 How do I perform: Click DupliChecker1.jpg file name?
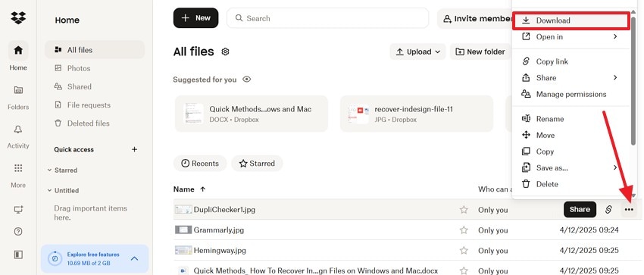(224, 210)
